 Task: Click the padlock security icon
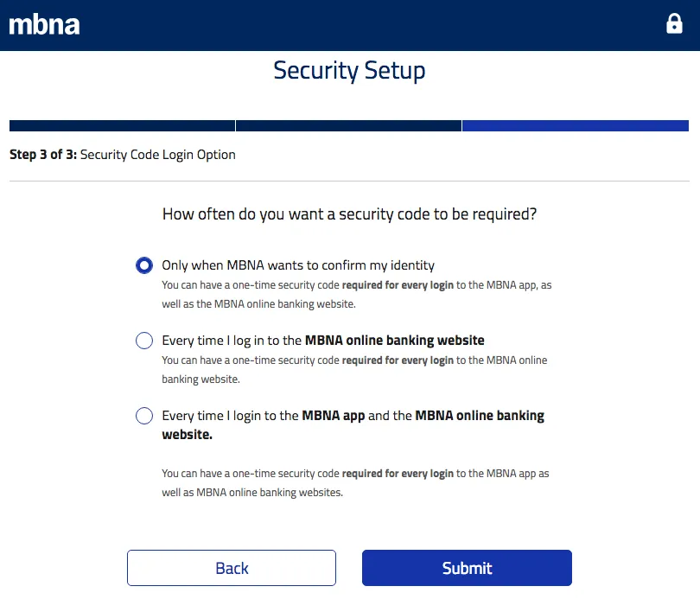tap(674, 24)
